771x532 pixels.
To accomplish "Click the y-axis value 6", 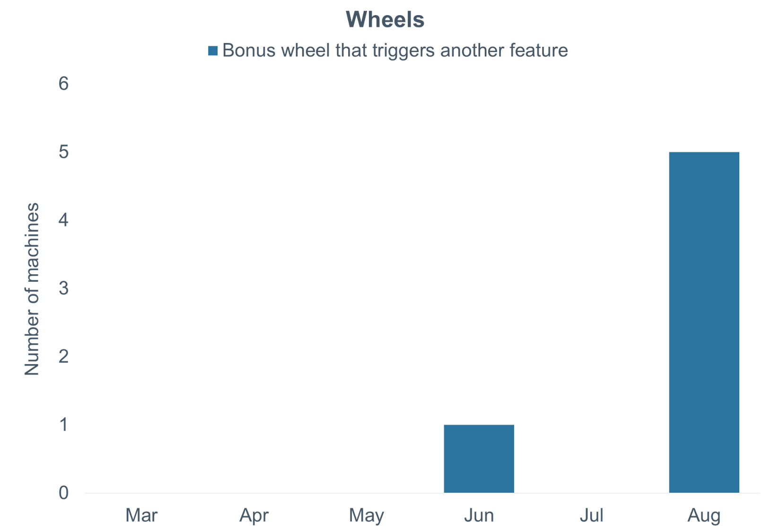I will point(63,84).
